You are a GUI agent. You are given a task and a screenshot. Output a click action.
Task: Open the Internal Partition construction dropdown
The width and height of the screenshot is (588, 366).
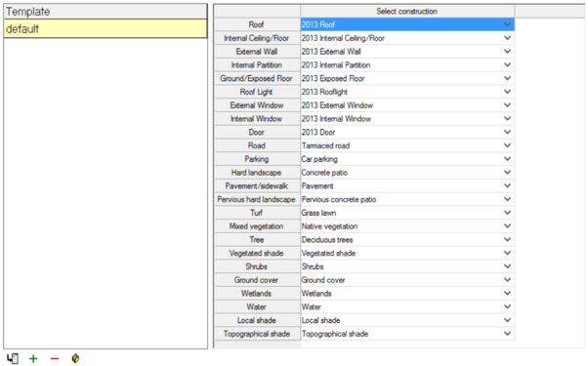507,65
